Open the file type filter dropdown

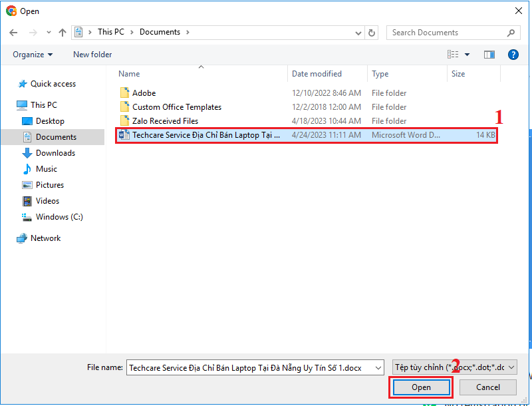tap(454, 367)
